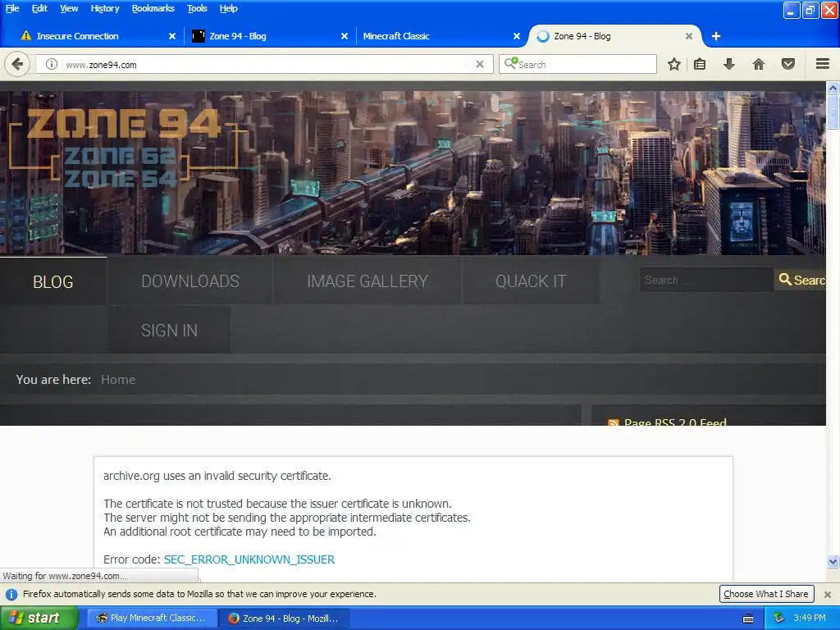Dismiss the Firefox data notification bar

click(827, 594)
